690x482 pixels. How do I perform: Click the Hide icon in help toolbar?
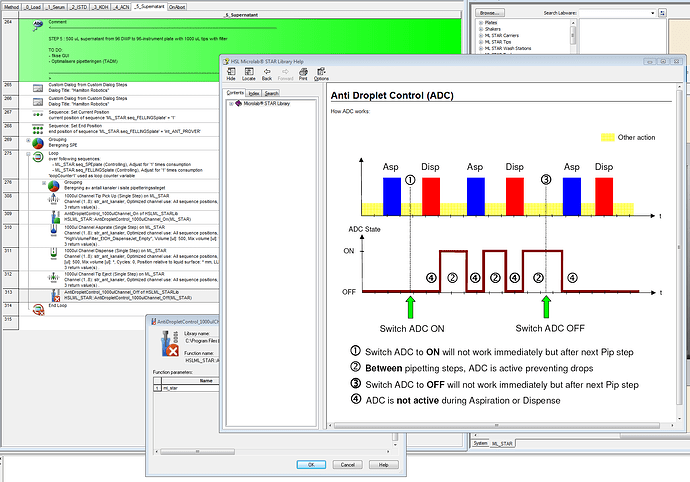232,72
